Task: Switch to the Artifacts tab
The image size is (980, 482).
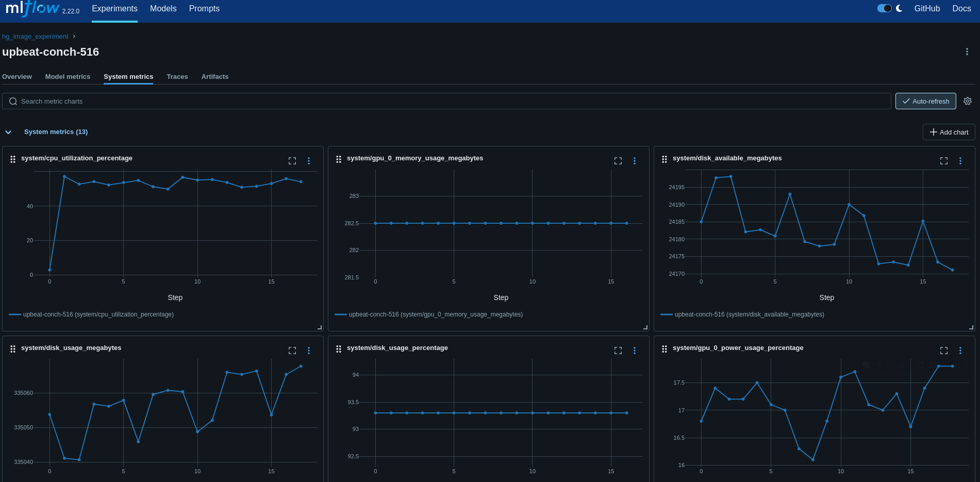Action: pos(214,76)
